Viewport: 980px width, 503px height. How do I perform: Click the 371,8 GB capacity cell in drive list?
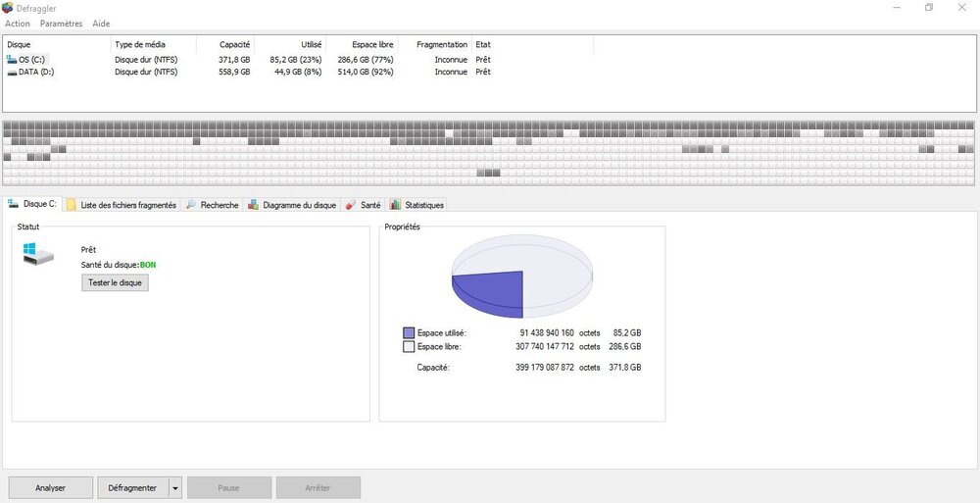pyautogui.click(x=234, y=60)
